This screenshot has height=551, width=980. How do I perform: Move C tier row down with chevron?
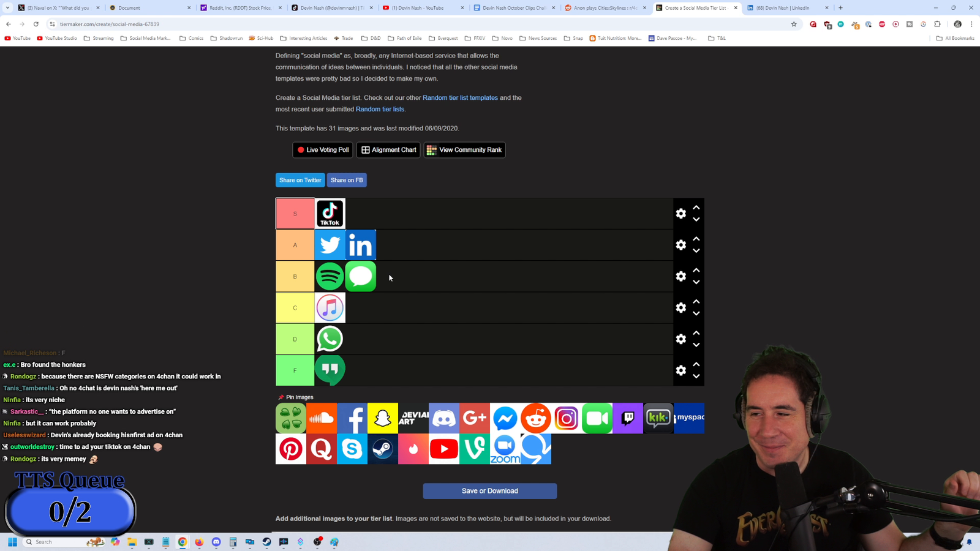click(x=696, y=313)
